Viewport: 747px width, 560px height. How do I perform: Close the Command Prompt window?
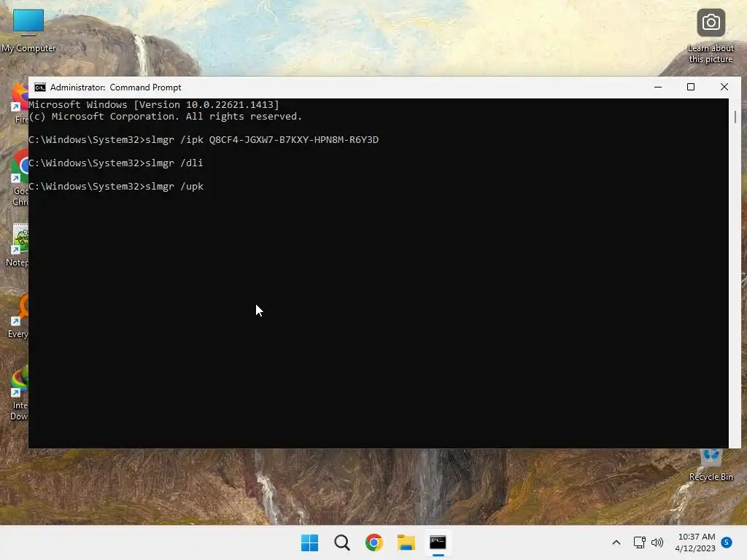724,87
